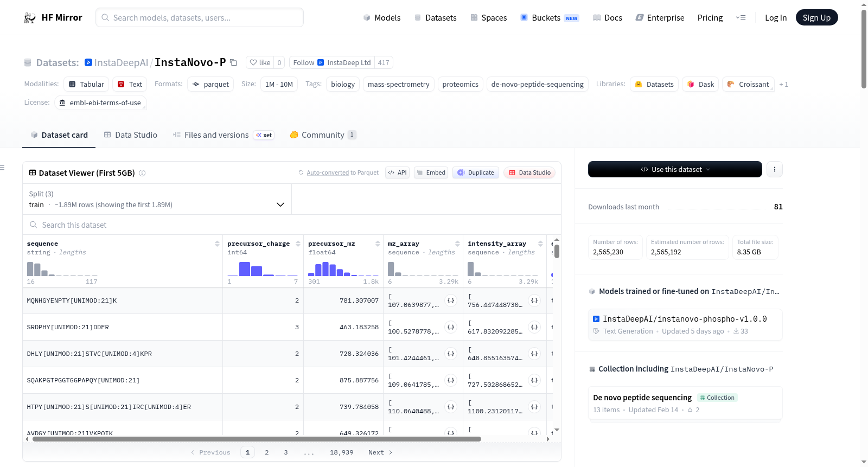This screenshot has height=467, width=868.
Task: Click the Log In link
Action: tap(776, 17)
